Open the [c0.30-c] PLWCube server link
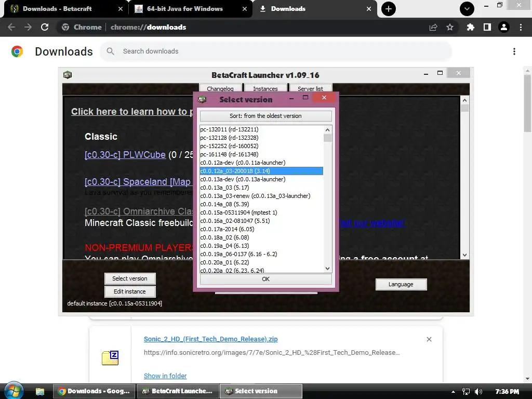The width and height of the screenshot is (532, 399). coord(125,155)
